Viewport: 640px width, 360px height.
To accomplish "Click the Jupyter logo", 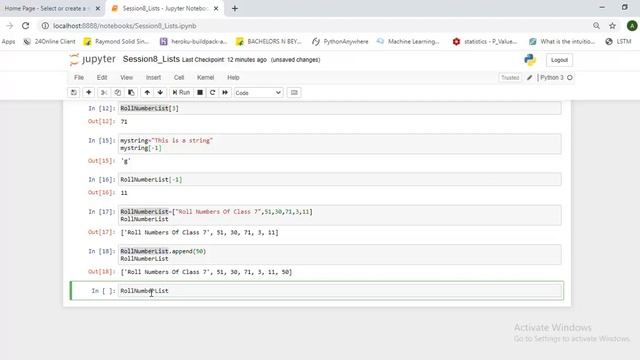I will click(x=93, y=60).
